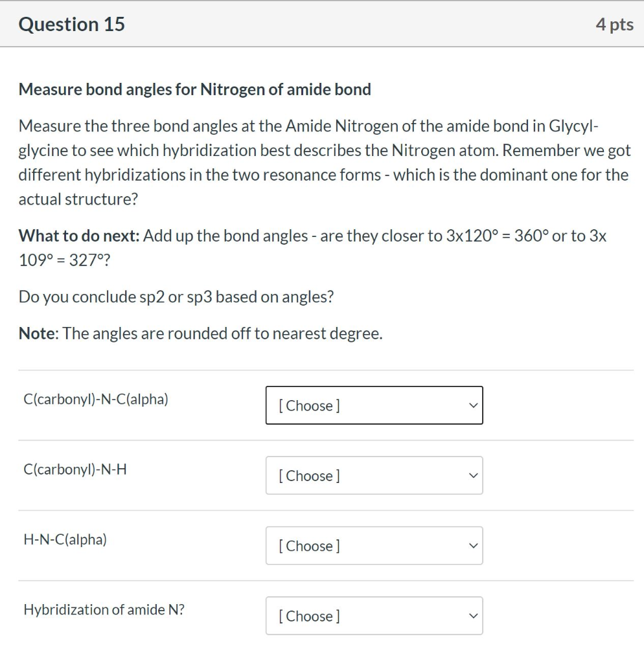
Task: Open the C(carbonyl)-N-H angle dropdown
Action: point(374,475)
